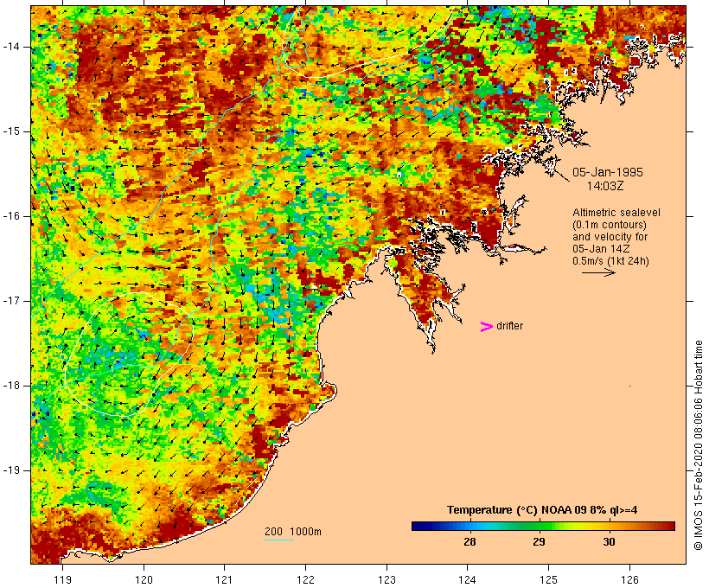Click the longitude label 123
This screenshot has width=709, height=588.
[x=386, y=579]
